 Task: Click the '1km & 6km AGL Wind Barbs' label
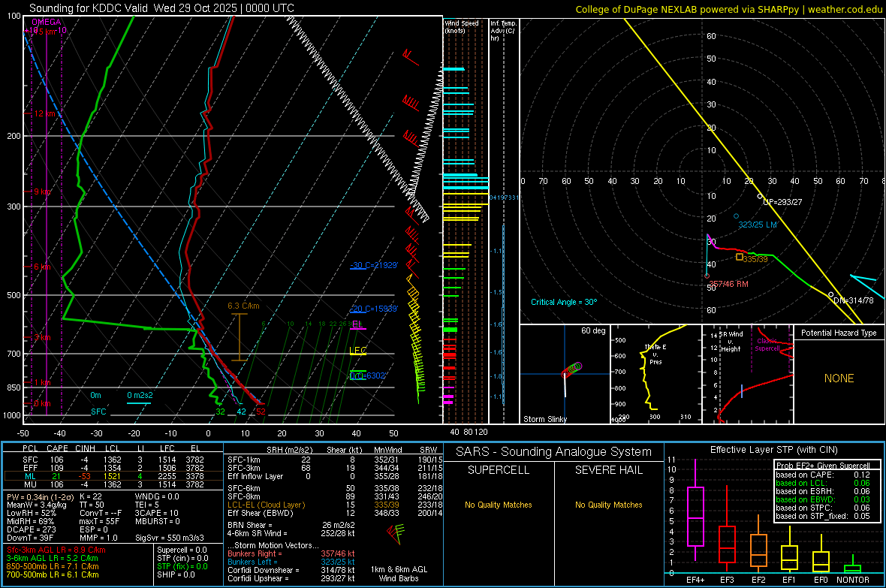pos(399,574)
